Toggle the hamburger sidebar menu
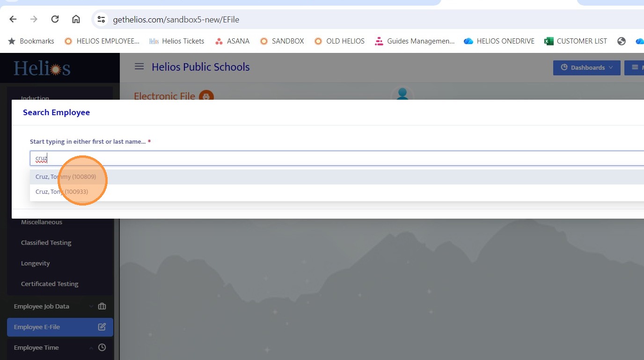This screenshot has width=644, height=360. (x=139, y=66)
